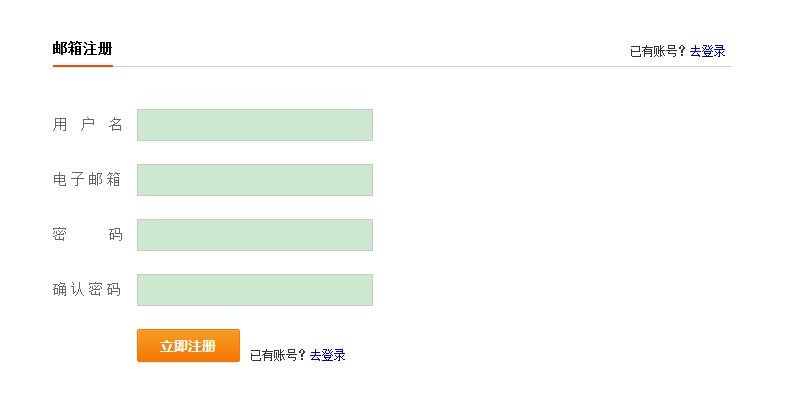
Task: Click the 邮箱注册 tab heading
Action: pos(82,48)
